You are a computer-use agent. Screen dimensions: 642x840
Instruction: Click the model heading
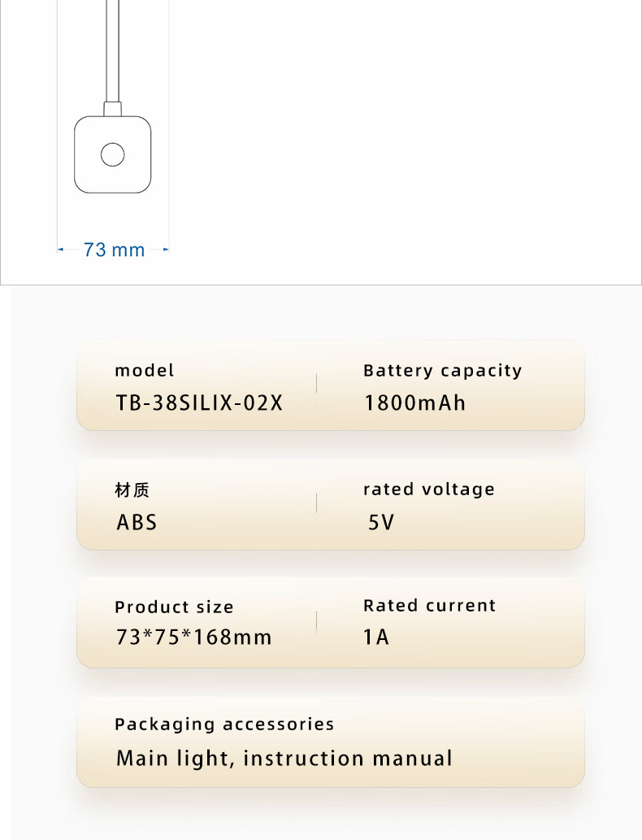145,371
